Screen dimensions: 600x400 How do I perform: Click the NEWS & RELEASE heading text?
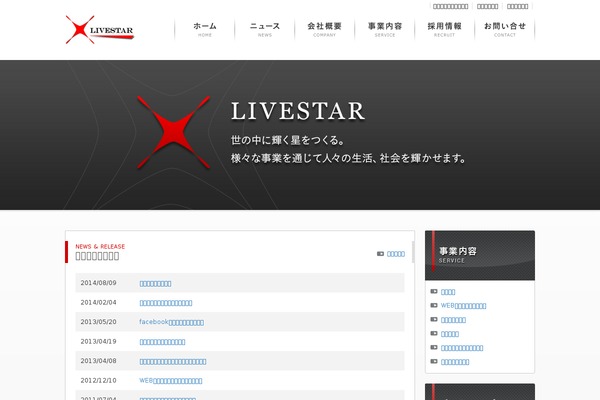click(x=100, y=247)
